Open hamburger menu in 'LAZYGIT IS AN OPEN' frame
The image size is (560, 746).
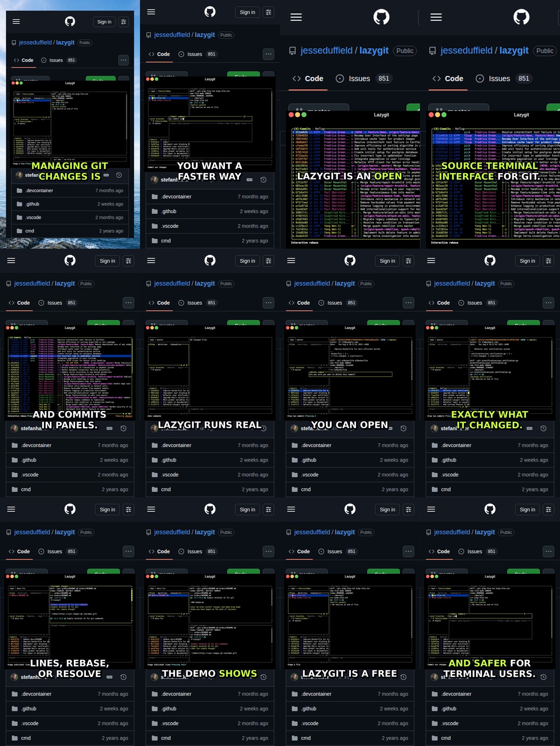click(x=296, y=17)
